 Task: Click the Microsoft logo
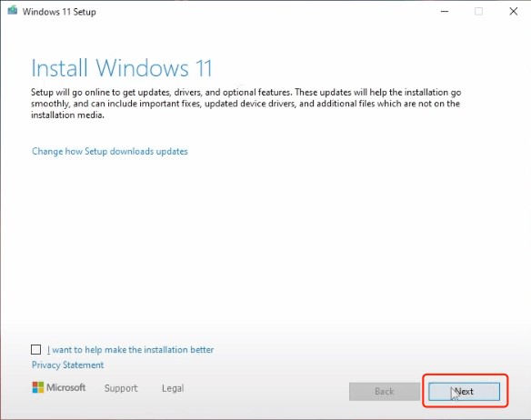coord(59,387)
